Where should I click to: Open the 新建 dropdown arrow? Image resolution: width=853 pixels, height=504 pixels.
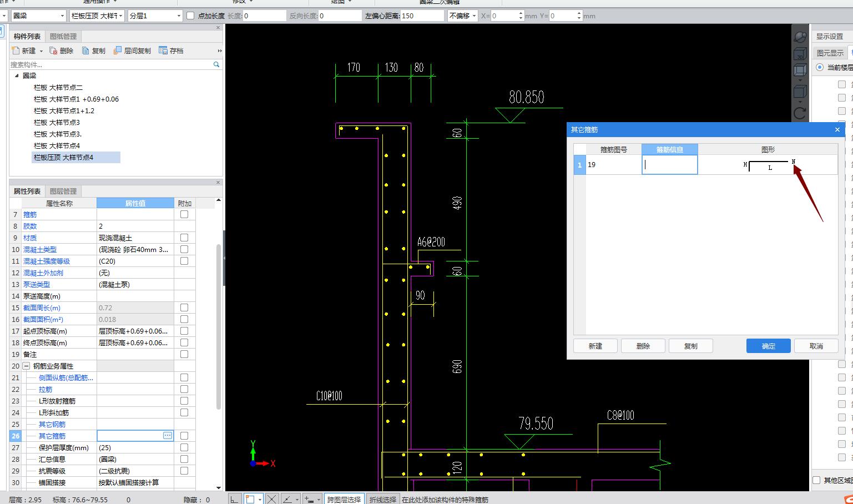(41, 51)
